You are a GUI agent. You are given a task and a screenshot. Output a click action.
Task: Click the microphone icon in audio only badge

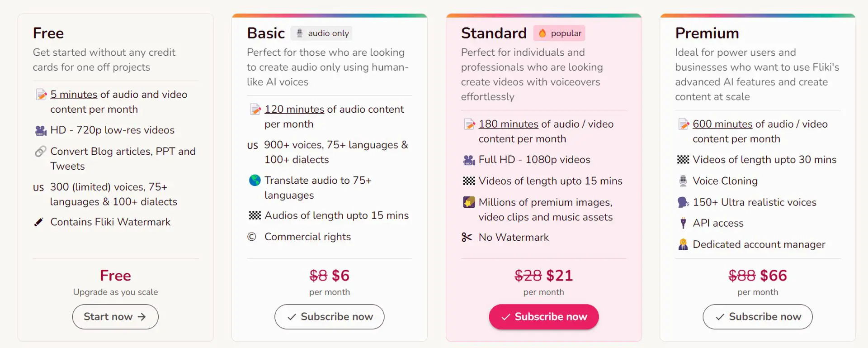click(x=299, y=33)
